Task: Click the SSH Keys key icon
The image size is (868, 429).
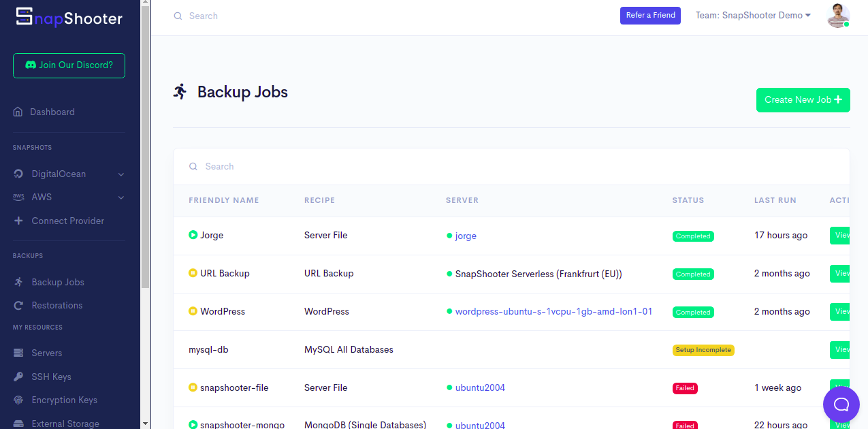Action: (x=18, y=377)
